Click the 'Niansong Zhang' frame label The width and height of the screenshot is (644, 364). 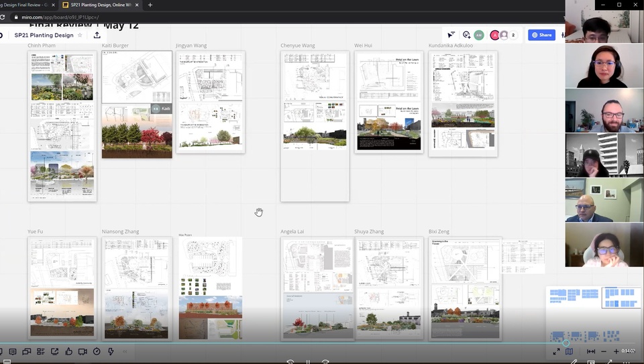coord(120,231)
